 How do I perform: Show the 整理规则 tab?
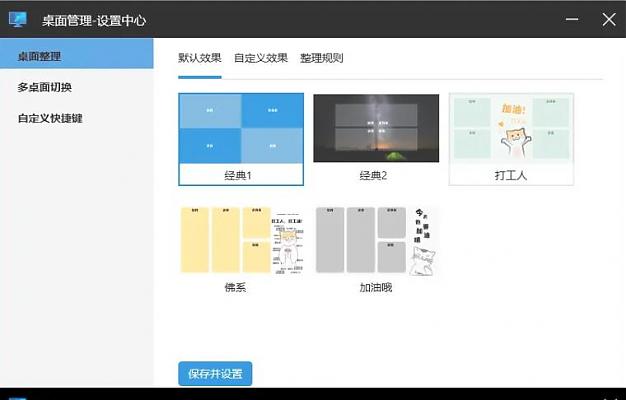(321, 58)
